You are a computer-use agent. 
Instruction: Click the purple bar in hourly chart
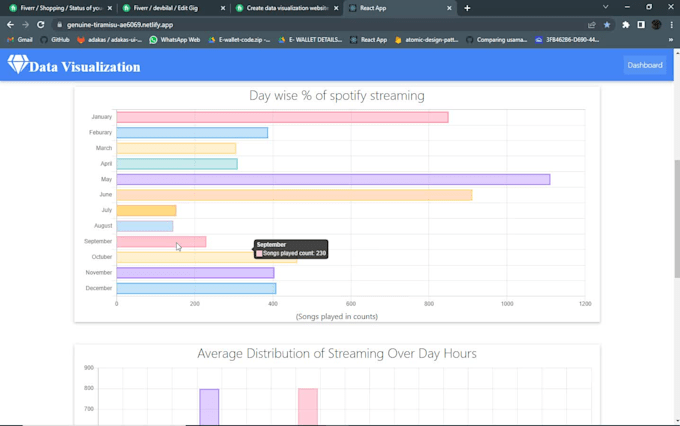click(x=209, y=406)
